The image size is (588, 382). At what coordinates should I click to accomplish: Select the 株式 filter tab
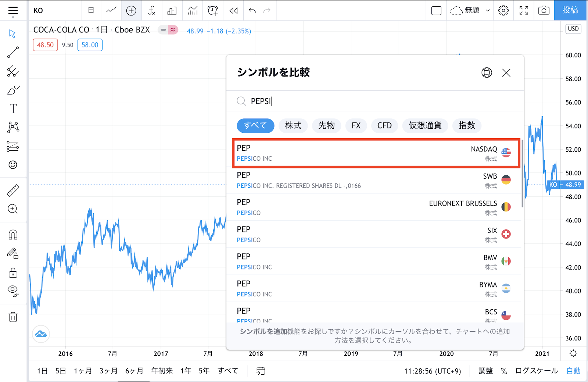click(x=293, y=125)
